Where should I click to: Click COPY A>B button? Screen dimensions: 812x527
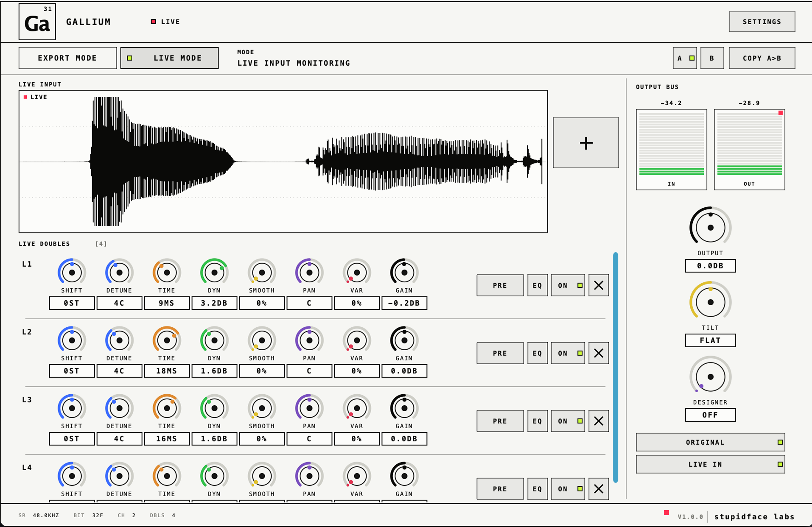[x=762, y=58]
